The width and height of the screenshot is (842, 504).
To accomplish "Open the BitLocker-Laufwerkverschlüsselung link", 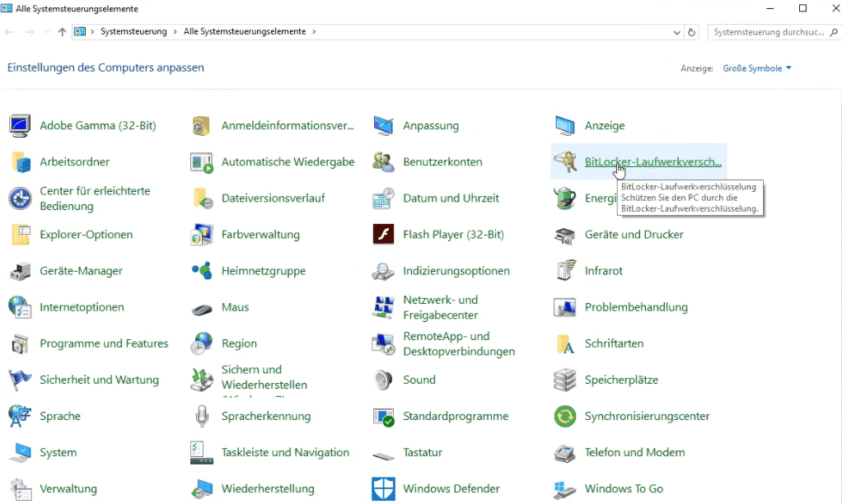I will click(x=653, y=162).
